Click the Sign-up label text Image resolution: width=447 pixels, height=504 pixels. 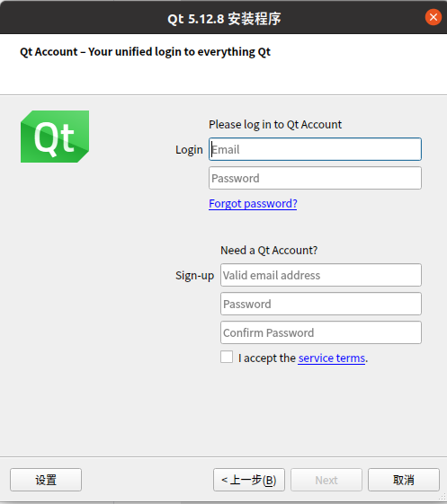pos(194,276)
